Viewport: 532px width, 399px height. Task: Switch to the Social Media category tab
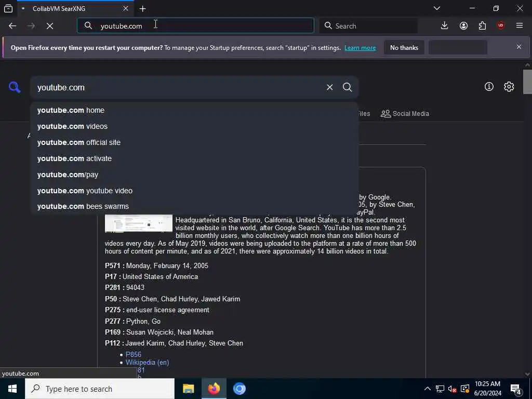coord(405,114)
